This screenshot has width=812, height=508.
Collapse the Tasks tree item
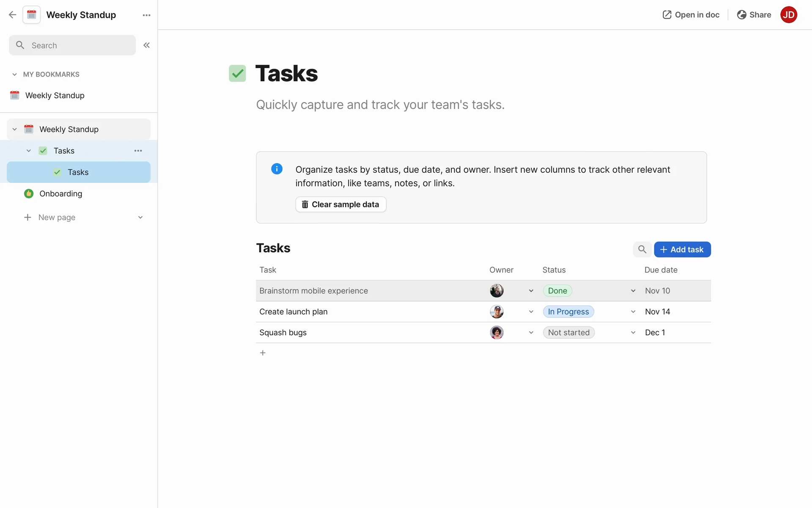(29, 151)
